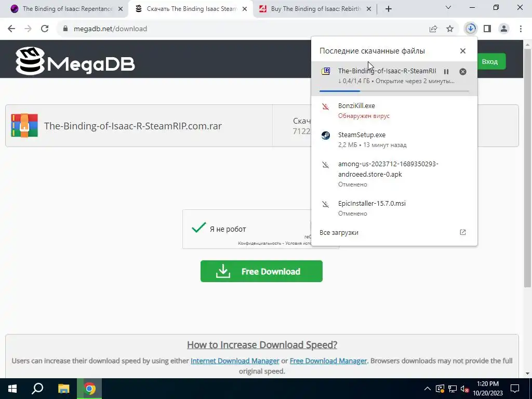Check the Я не робот captcha box
This screenshot has height=399, width=532.
pos(198,228)
